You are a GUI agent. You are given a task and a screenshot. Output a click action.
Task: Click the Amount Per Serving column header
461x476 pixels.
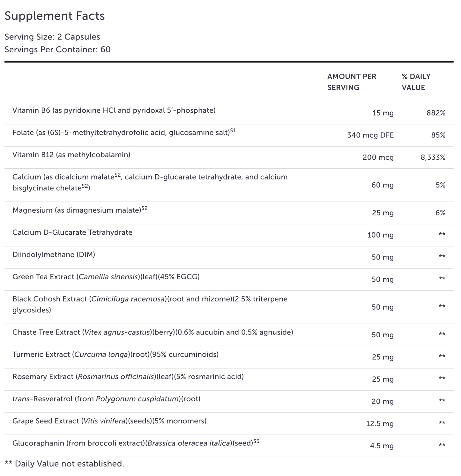[x=352, y=82]
